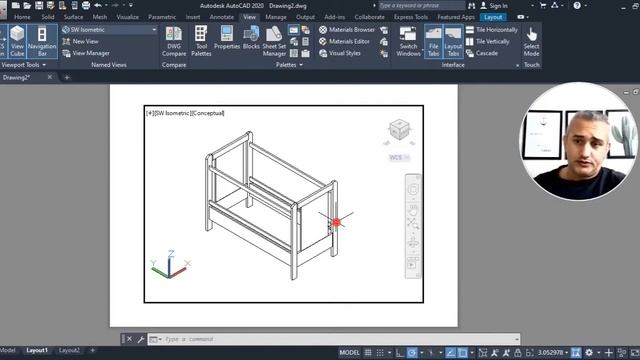Click the Help question mark icon
Image resolution: width=640 pixels, height=360 pixels.
click(x=577, y=5)
